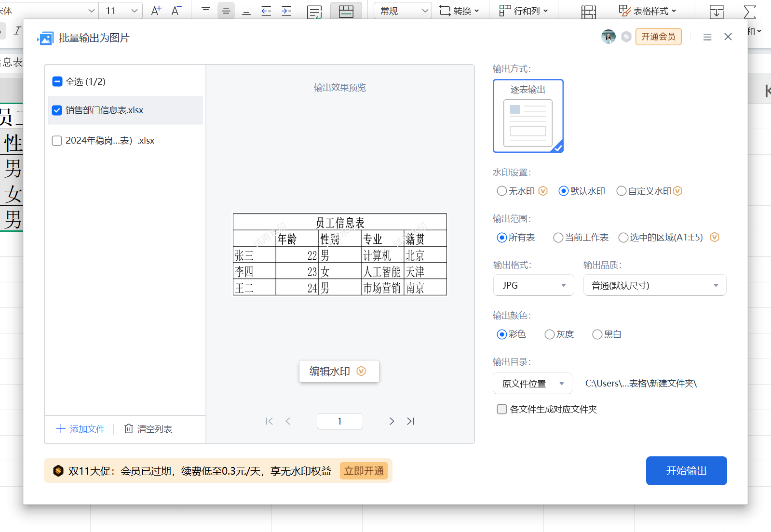Open number format 常规 dropdown
This screenshot has height=532, width=771.
coord(402,11)
